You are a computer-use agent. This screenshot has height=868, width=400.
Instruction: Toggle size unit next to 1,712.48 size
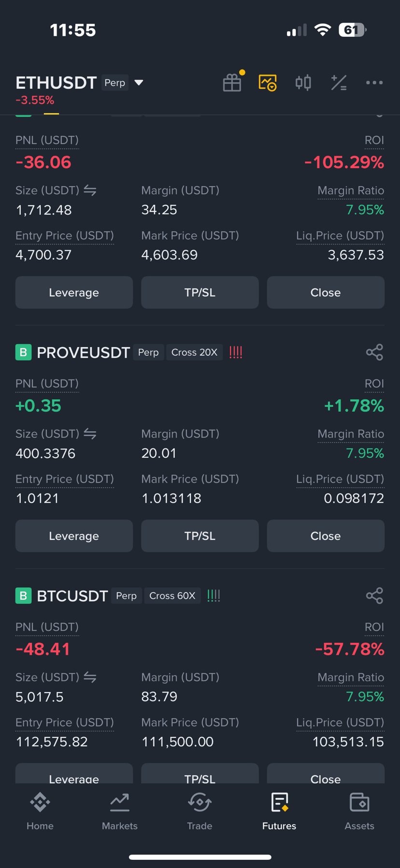[x=90, y=190]
